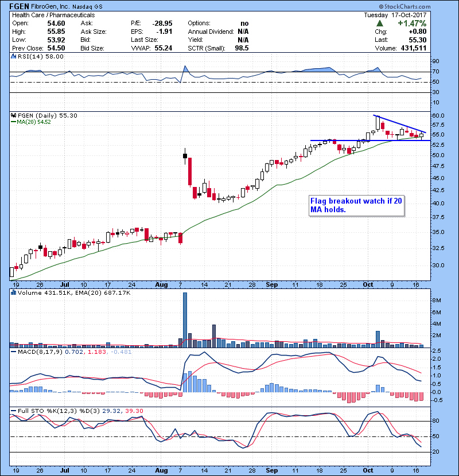Click the FGEN (Daily) 55.30 legend
The height and width of the screenshot is (476, 459).
pyautogui.click(x=48, y=115)
